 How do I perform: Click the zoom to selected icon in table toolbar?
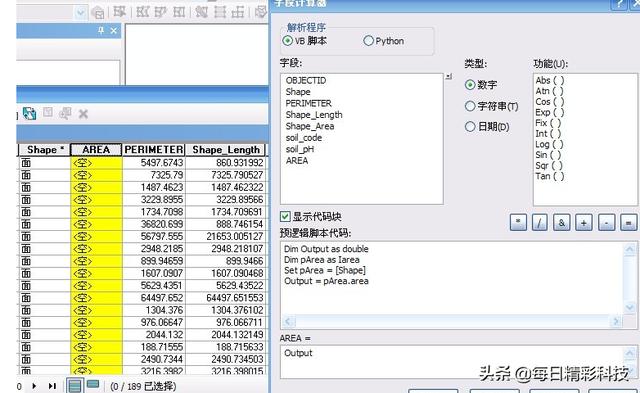pos(65,113)
